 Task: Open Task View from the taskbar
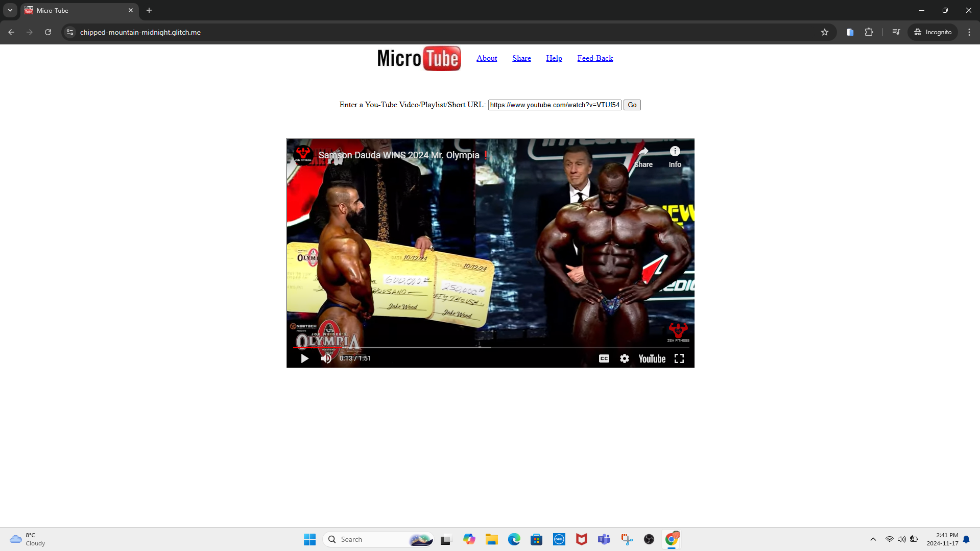[x=446, y=539]
